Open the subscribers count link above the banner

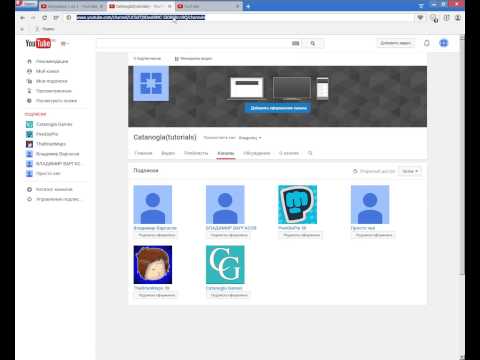pyautogui.click(x=147, y=59)
